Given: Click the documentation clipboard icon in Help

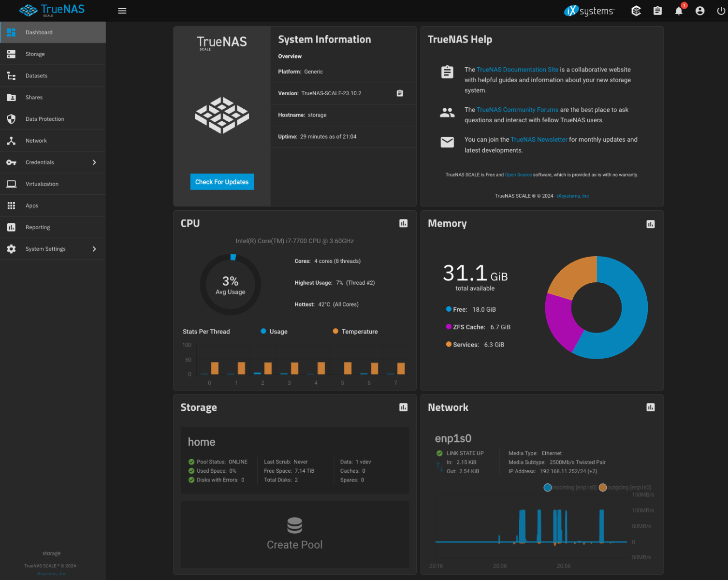Looking at the screenshot, I should (x=447, y=72).
